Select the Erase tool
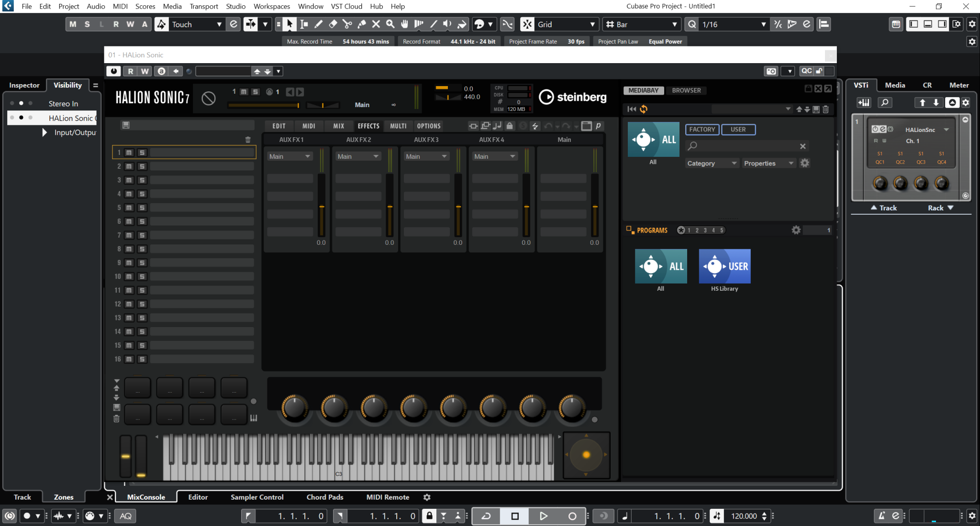The width and height of the screenshot is (980, 526). click(x=333, y=24)
